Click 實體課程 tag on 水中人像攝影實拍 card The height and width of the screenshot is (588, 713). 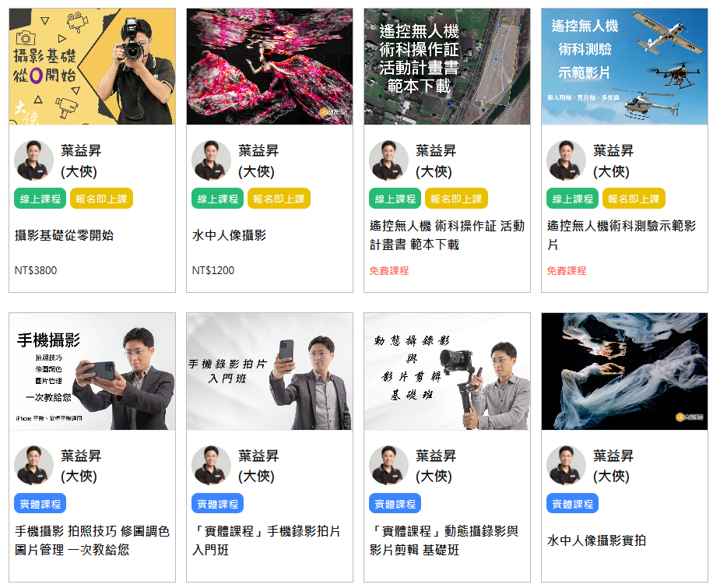572,503
